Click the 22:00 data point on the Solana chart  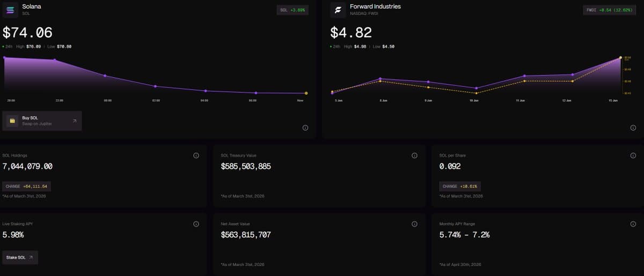(x=55, y=59)
